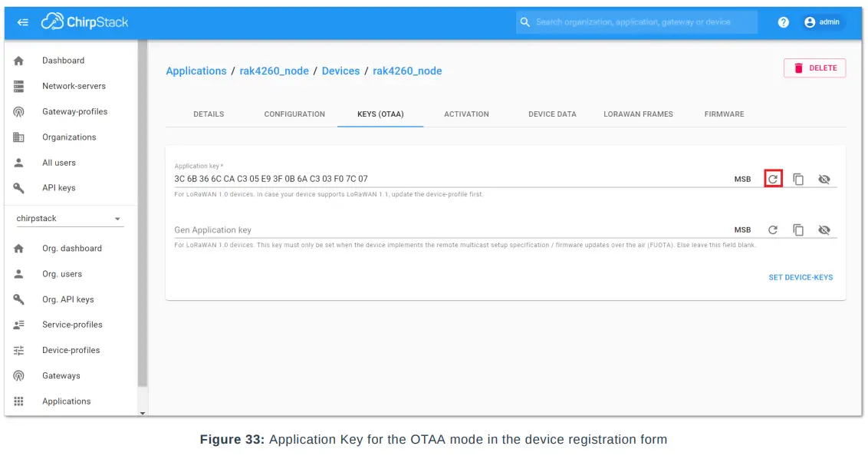Click the Network-servers icon
The image size is (868, 459).
point(19,86)
